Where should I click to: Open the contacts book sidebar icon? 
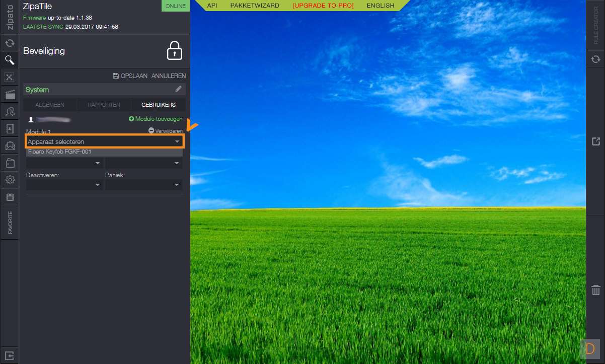(x=9, y=128)
